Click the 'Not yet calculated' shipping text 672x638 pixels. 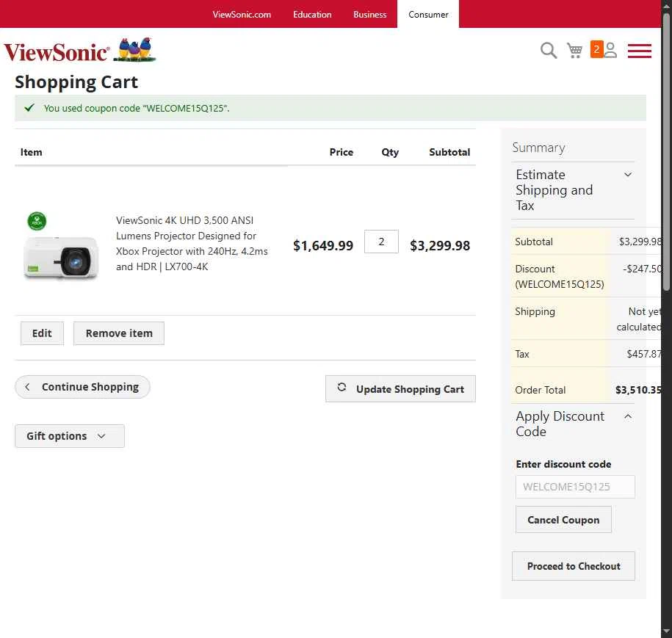[638, 319]
